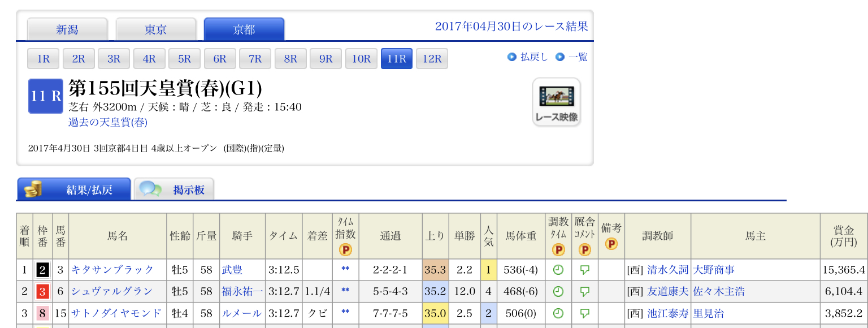Switch to 新潟 racecourse tab

click(x=67, y=30)
